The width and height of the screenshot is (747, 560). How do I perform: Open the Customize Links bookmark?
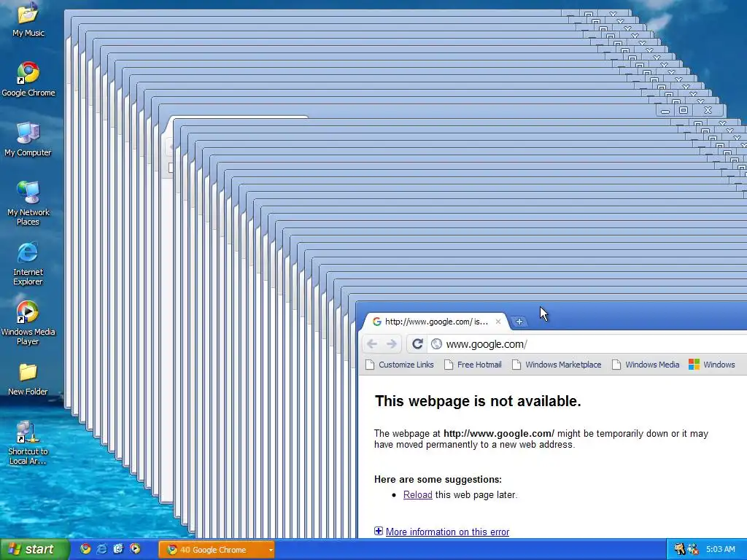[400, 365]
